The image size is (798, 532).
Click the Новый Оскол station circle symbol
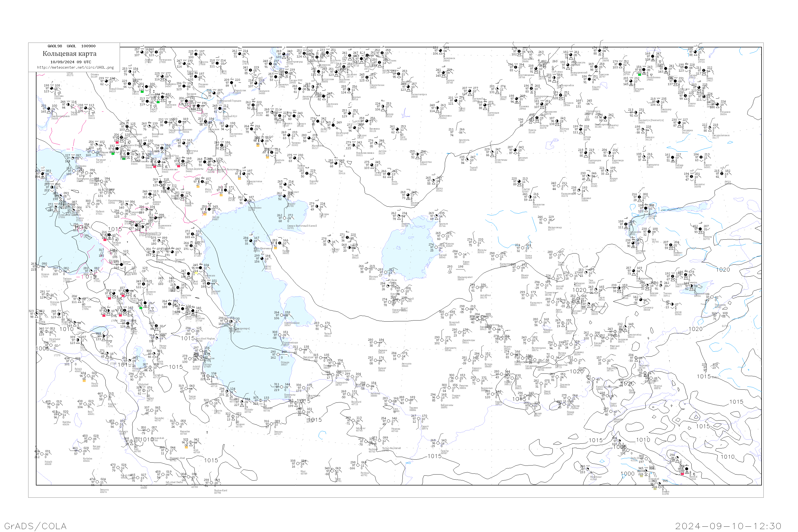tap(106, 81)
